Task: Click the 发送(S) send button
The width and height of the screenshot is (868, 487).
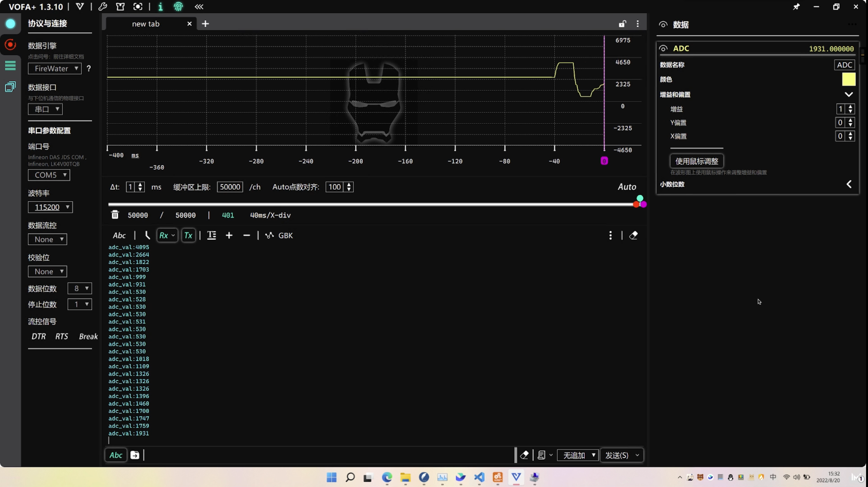Action: pos(617,455)
